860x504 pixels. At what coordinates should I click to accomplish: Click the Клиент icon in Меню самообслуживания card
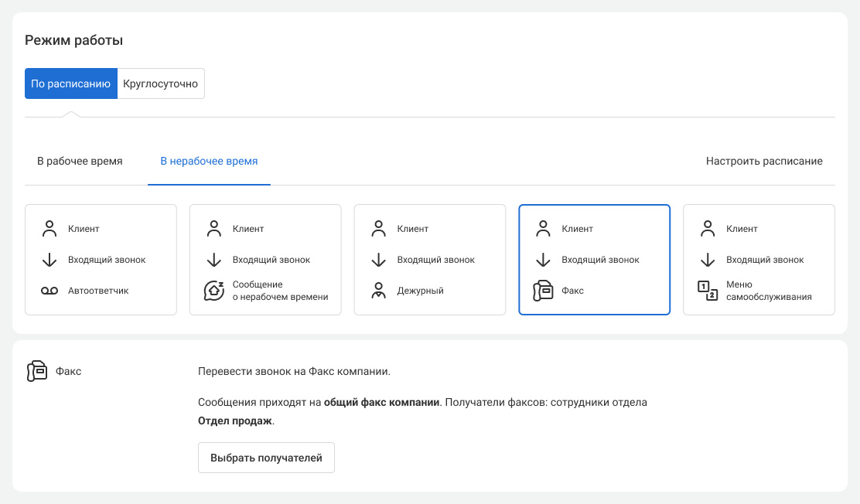click(x=708, y=229)
